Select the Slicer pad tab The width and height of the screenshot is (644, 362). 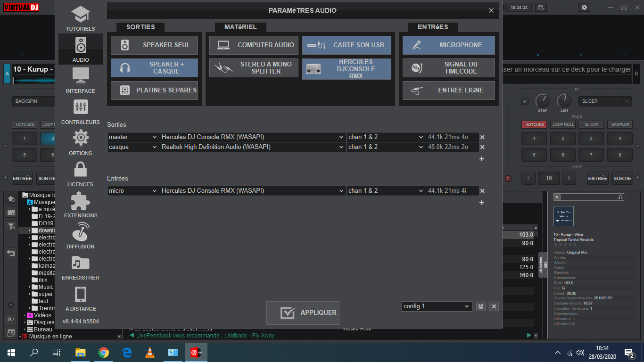coord(592,125)
